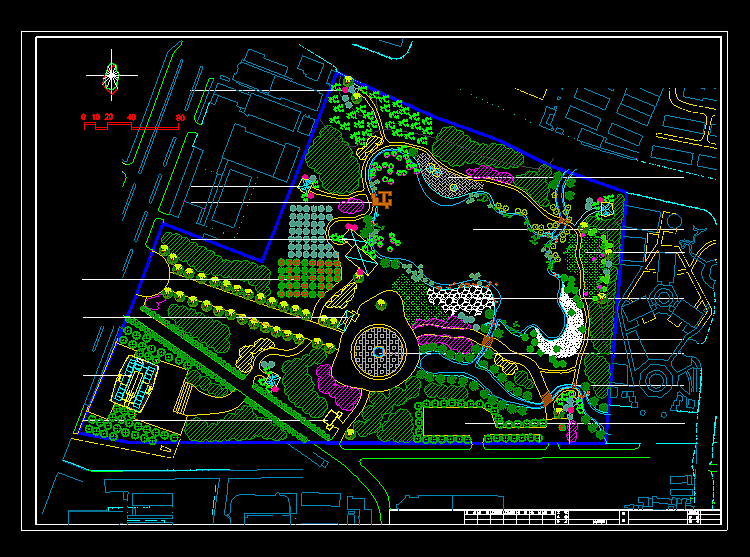Select the large magenta hatched shrub bed
Screen dimensions: 750x557
pos(337,388)
